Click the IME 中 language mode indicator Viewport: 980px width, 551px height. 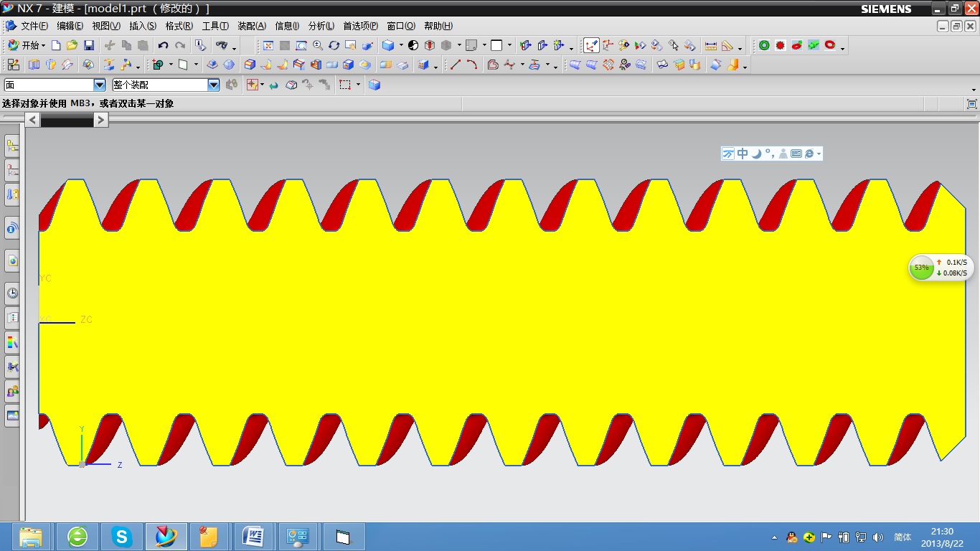pyautogui.click(x=743, y=154)
